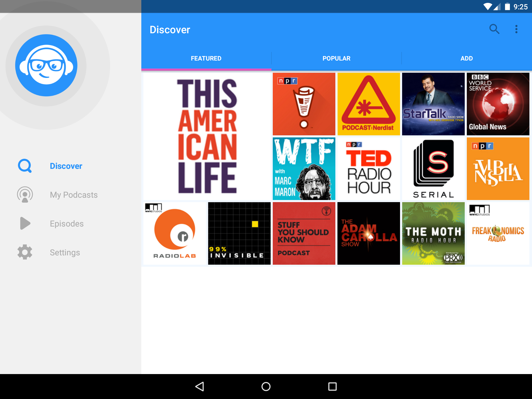Tap the Discover magnifier icon in sidebar
Image resolution: width=532 pixels, height=399 pixels.
point(25,166)
